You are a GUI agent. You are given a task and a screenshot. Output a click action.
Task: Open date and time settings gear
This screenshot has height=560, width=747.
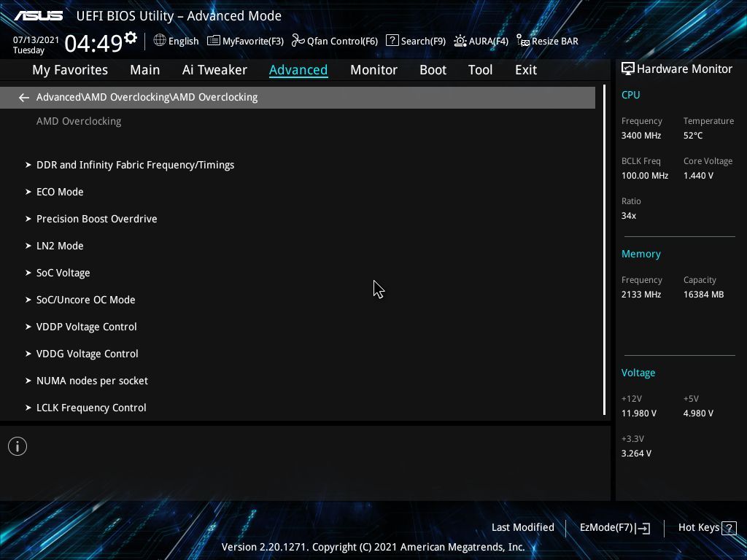(131, 38)
